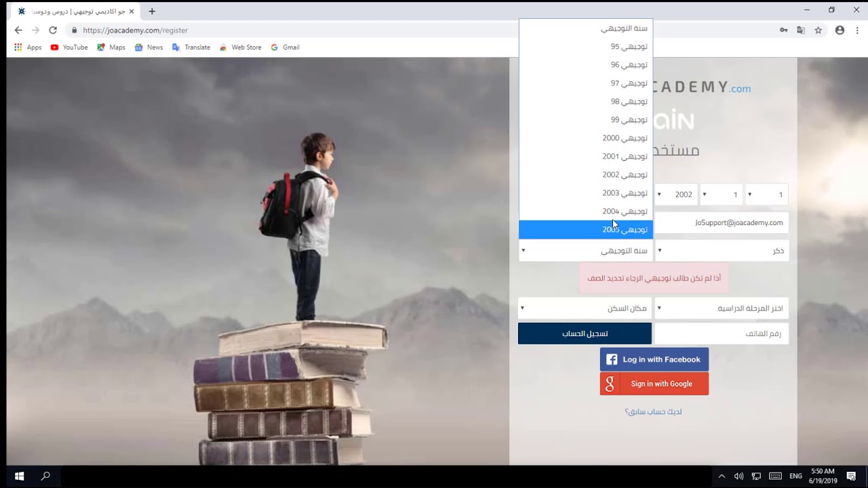Select توجيهي 95 from dropdown list

(586, 47)
